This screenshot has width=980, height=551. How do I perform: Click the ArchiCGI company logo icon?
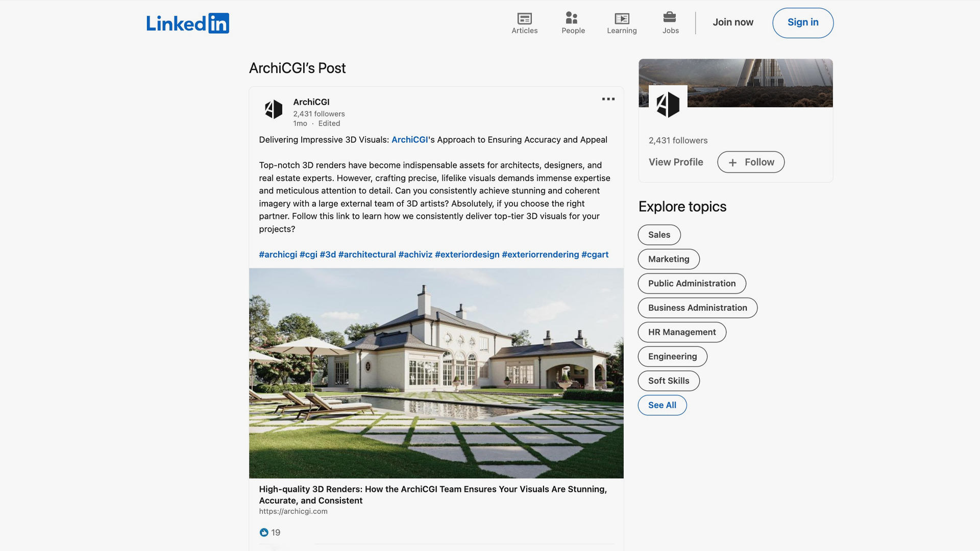point(273,109)
